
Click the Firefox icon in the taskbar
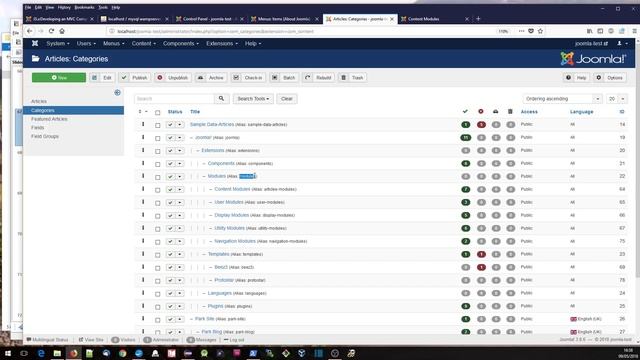tap(73, 353)
